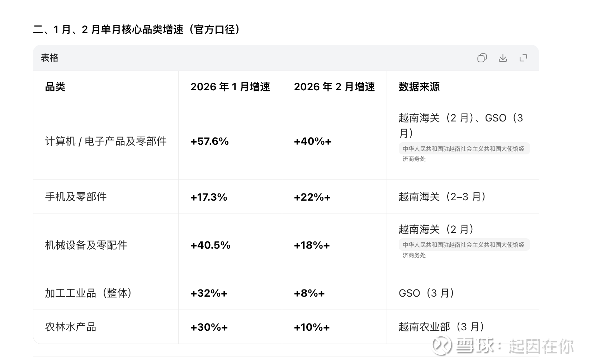Select the 品类 column header
Screen dimensions: 591x364
click(x=55, y=87)
